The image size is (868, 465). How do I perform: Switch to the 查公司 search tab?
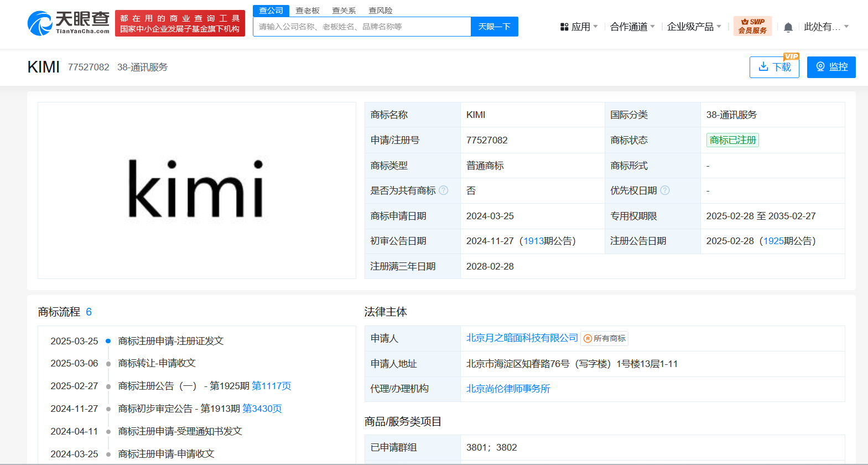pos(271,11)
